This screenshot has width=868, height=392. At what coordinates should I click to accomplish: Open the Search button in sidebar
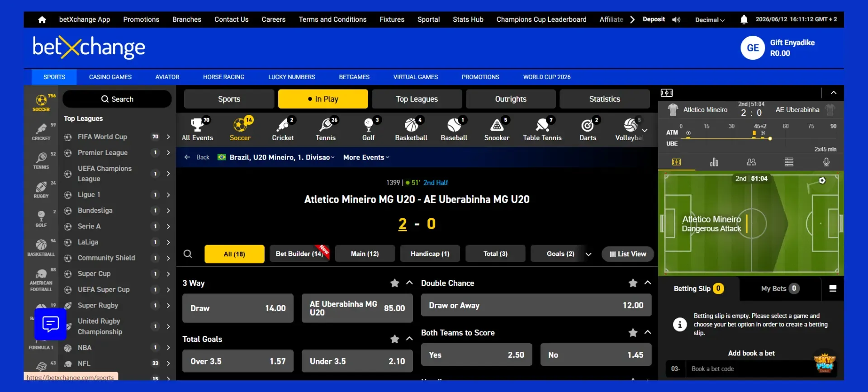(x=117, y=99)
